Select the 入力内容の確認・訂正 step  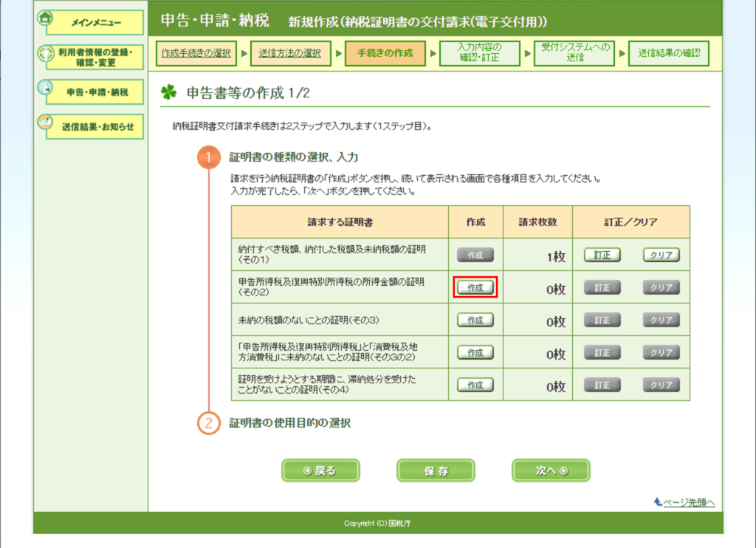point(478,53)
